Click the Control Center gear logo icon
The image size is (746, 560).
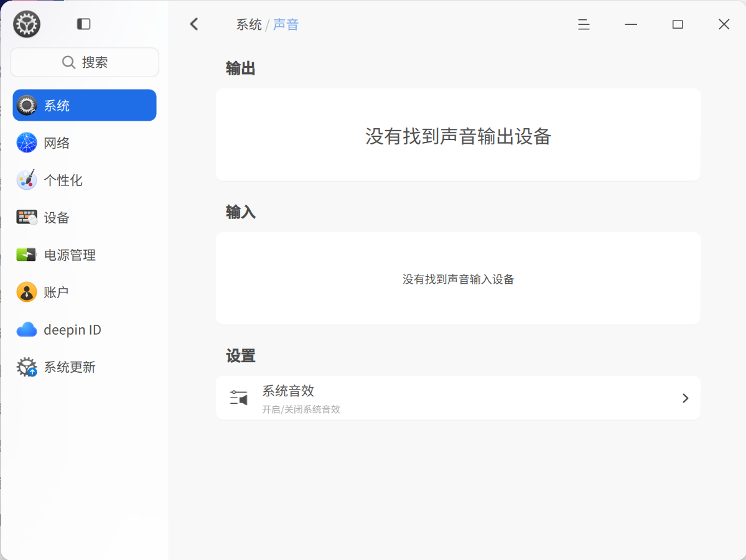pyautogui.click(x=27, y=24)
